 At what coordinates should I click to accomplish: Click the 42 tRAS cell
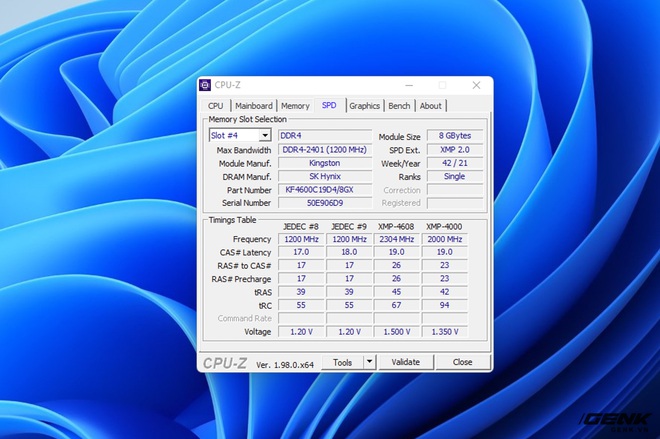tap(444, 292)
